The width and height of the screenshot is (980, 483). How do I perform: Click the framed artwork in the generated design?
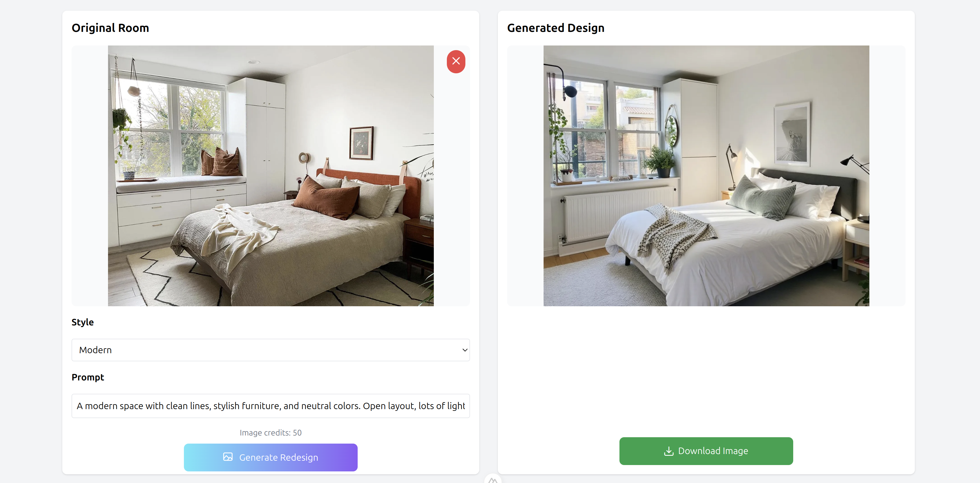(792, 134)
